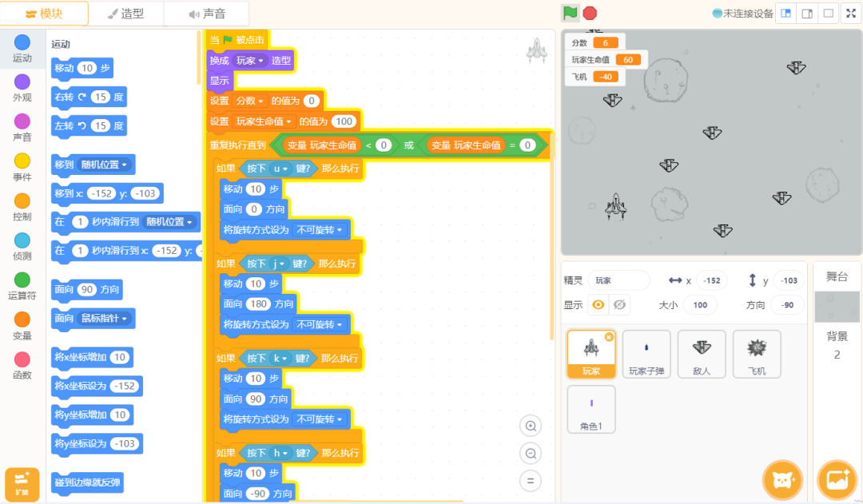Open 玩家生命值 variable dropdown in 设置 block
The height and width of the screenshot is (504, 863).
pyautogui.click(x=264, y=121)
